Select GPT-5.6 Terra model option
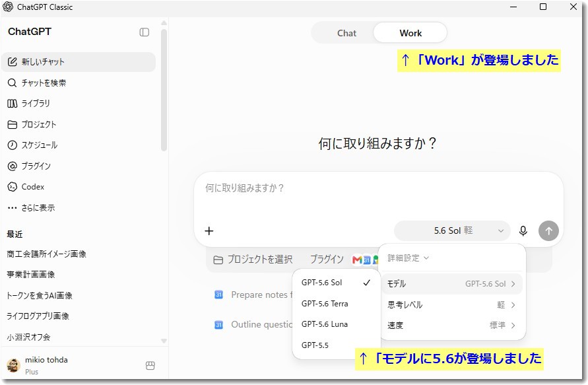Viewport: 588px width, 385px height. [337, 304]
